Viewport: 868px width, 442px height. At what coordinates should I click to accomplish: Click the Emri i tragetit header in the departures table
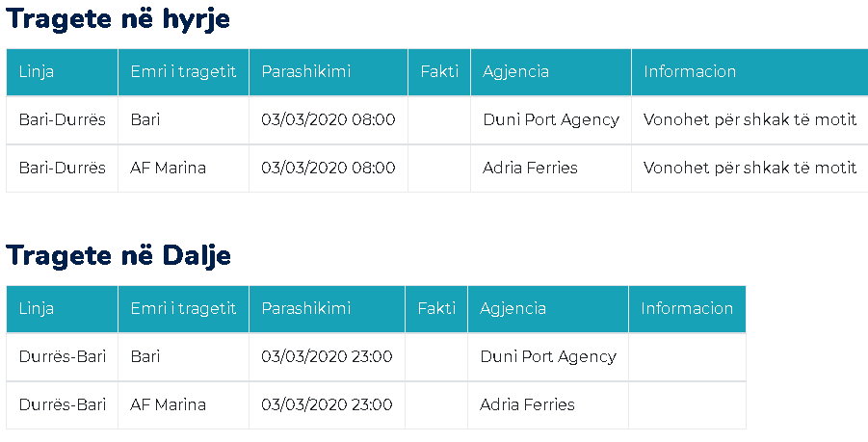183,309
